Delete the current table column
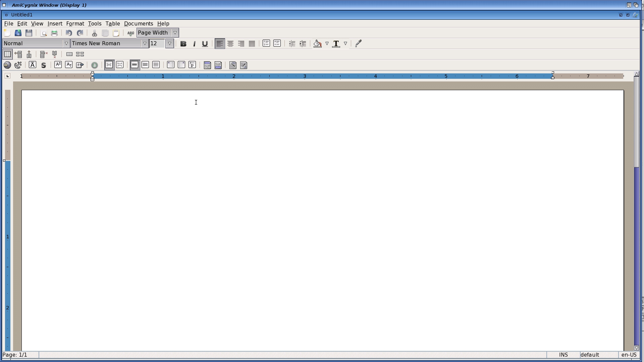The height and width of the screenshot is (362, 644). [x=55, y=54]
